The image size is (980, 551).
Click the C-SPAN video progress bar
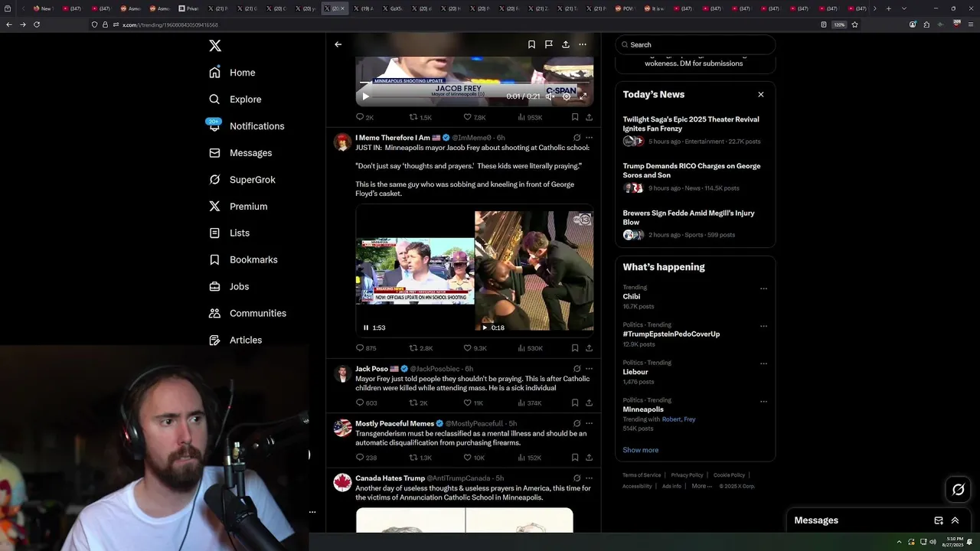[474, 83]
